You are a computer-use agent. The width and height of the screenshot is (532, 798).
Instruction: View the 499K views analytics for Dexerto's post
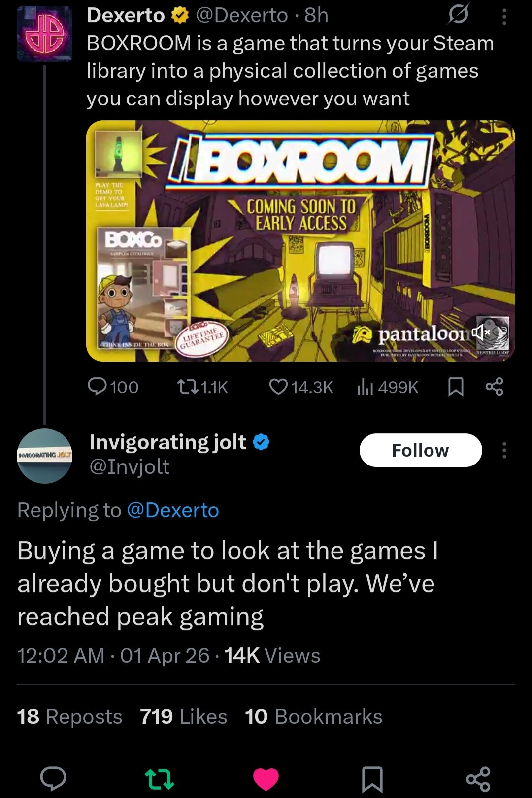(x=387, y=387)
